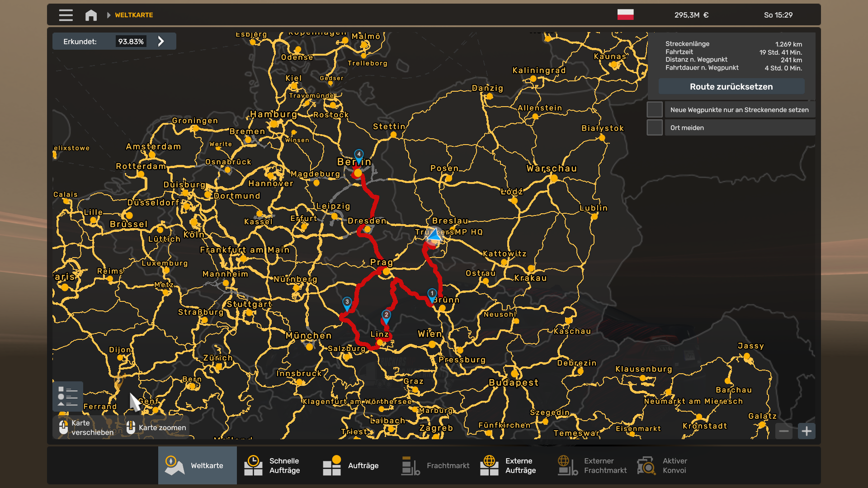Click the breadcrumb arrow before Weltkarte
The image size is (868, 488).
tap(108, 15)
